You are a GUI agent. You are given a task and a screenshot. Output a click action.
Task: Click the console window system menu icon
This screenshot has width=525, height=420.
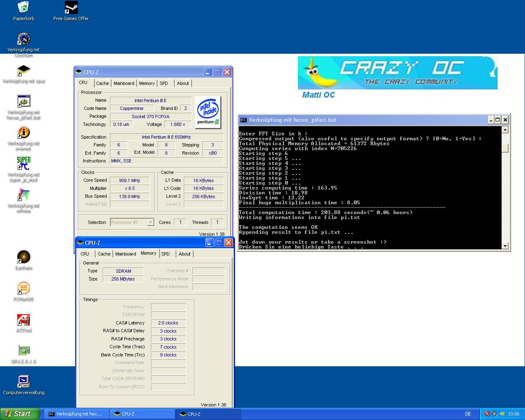tap(244, 120)
